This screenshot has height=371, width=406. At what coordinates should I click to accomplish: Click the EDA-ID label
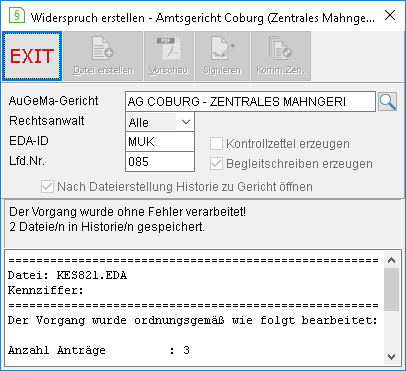click(x=29, y=141)
